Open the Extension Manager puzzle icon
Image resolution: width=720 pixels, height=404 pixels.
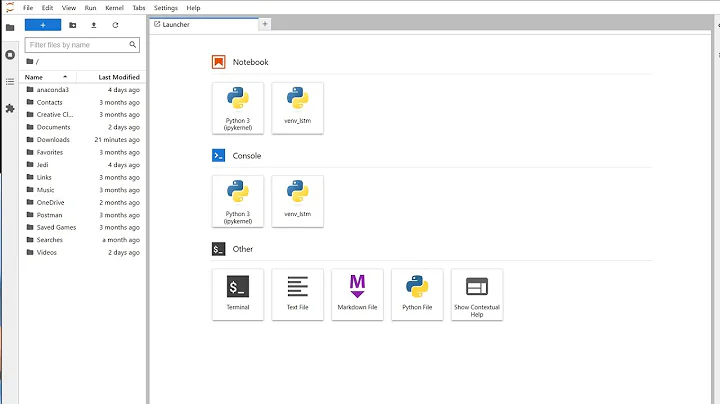pyautogui.click(x=10, y=108)
